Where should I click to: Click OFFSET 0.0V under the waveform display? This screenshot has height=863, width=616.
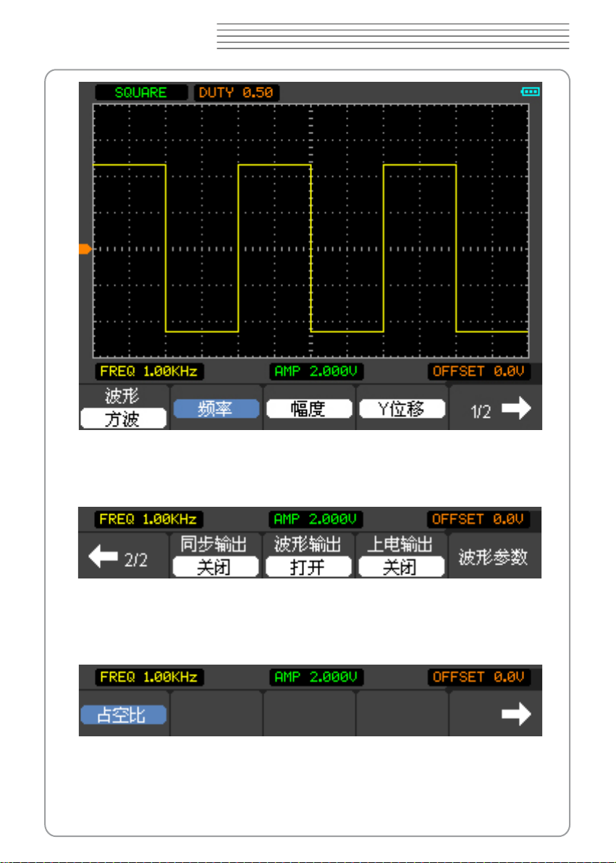(479, 371)
